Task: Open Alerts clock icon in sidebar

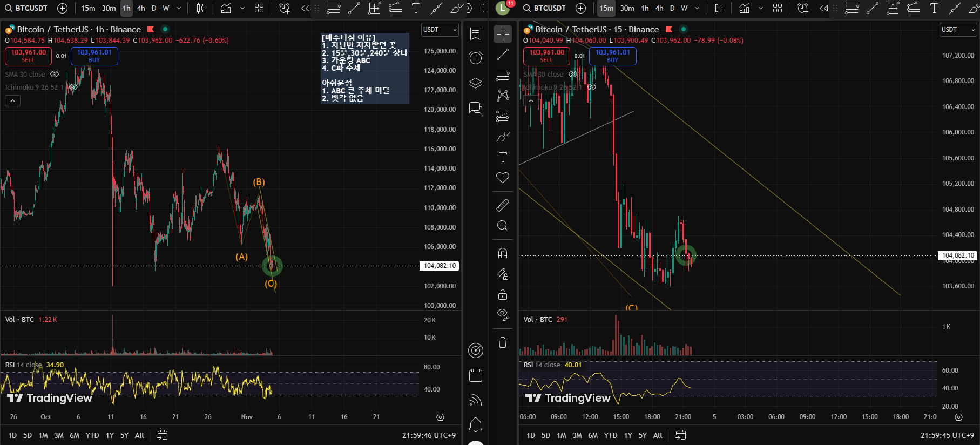Action: point(476,58)
